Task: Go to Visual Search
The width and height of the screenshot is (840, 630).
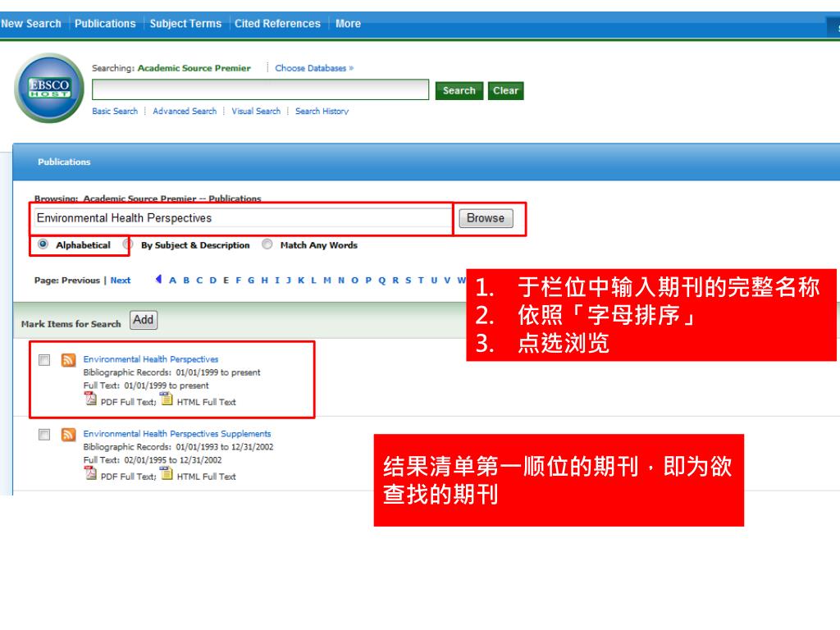Action: (x=256, y=111)
